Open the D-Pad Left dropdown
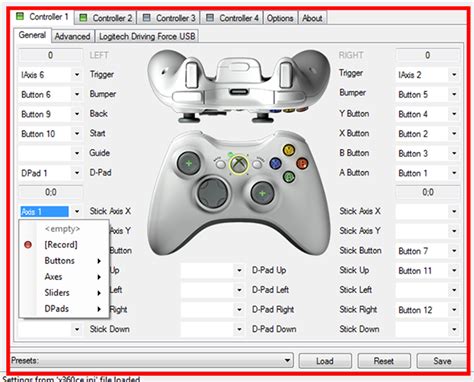 tap(213, 290)
